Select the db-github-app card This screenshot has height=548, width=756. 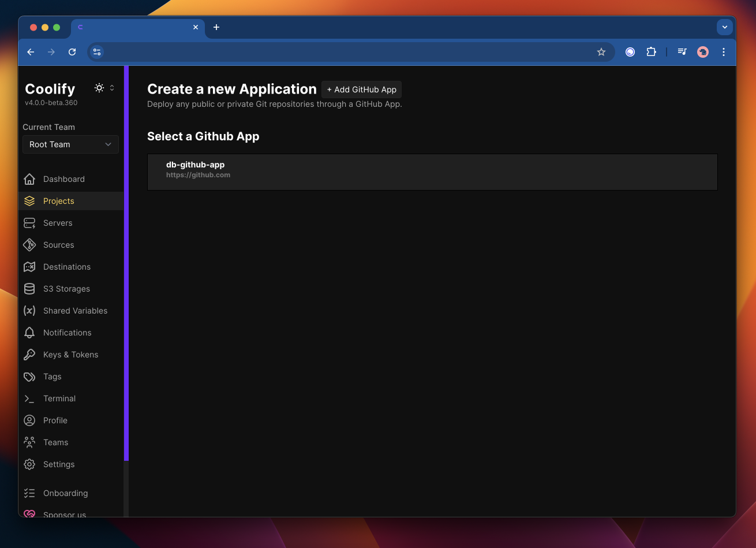(x=432, y=172)
